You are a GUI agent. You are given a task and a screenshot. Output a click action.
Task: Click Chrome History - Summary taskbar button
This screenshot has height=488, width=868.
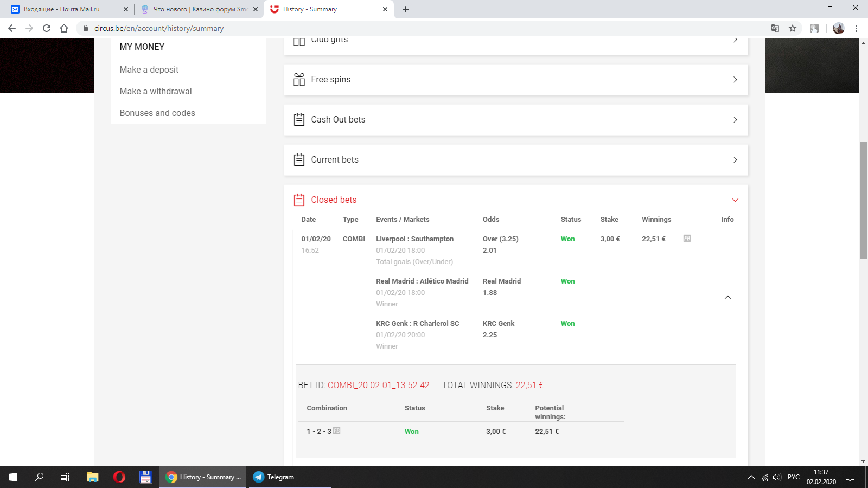[203, 477]
